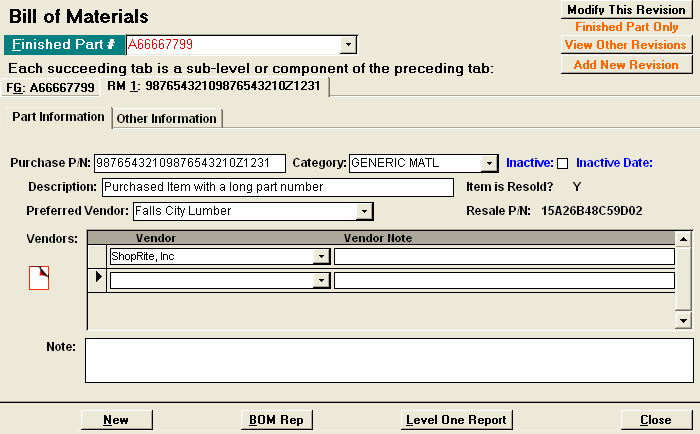
Task: Click the Description input field
Action: click(277, 187)
